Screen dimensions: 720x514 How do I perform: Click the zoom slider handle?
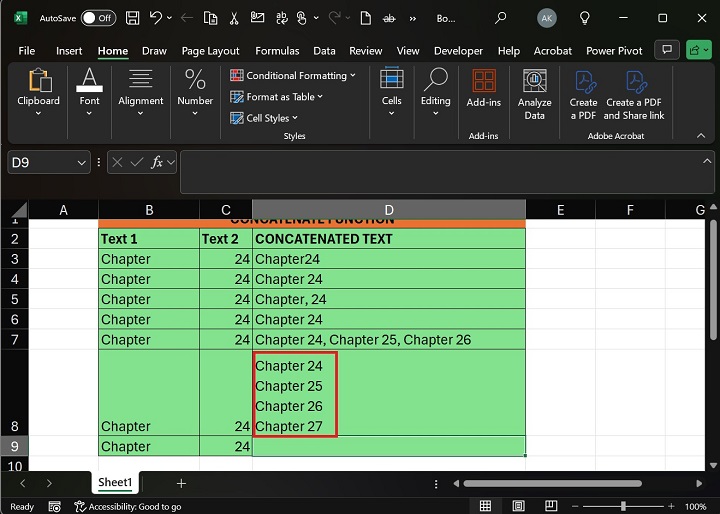(623, 507)
